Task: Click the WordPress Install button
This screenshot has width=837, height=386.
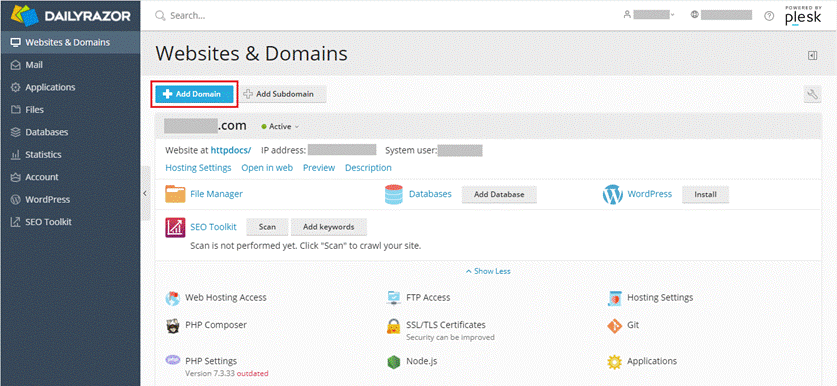Action: (705, 195)
